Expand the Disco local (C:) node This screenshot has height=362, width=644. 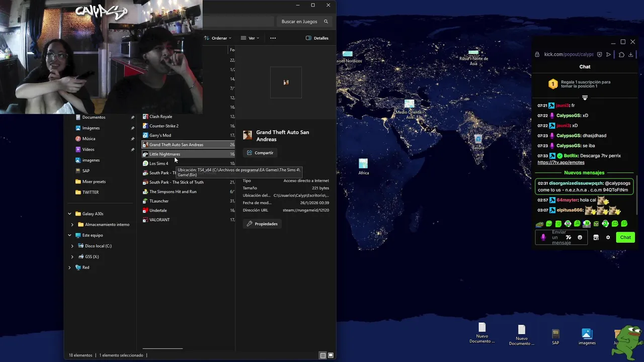pyautogui.click(x=72, y=246)
